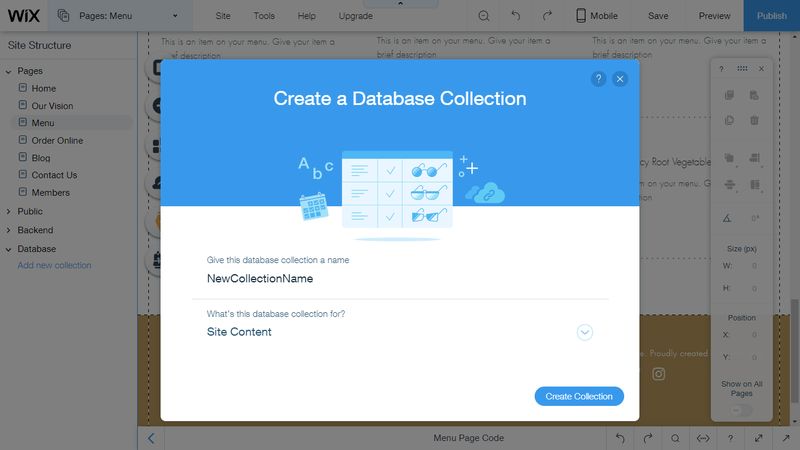
Task: Expand the Backend section
Action: point(8,230)
